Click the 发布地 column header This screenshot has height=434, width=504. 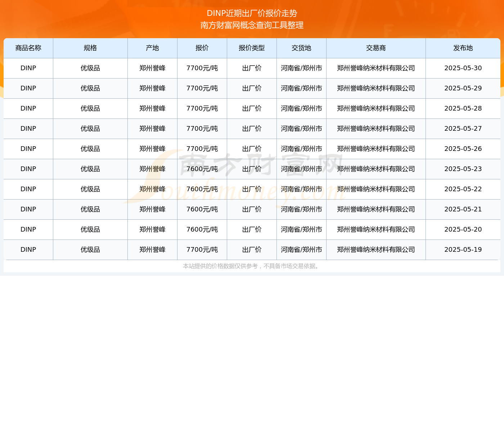tap(463, 48)
